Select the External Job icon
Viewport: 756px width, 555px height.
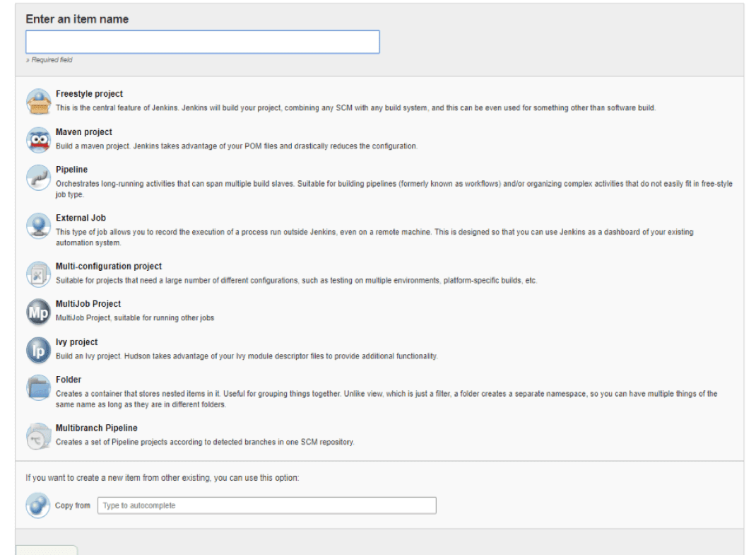coord(38,224)
